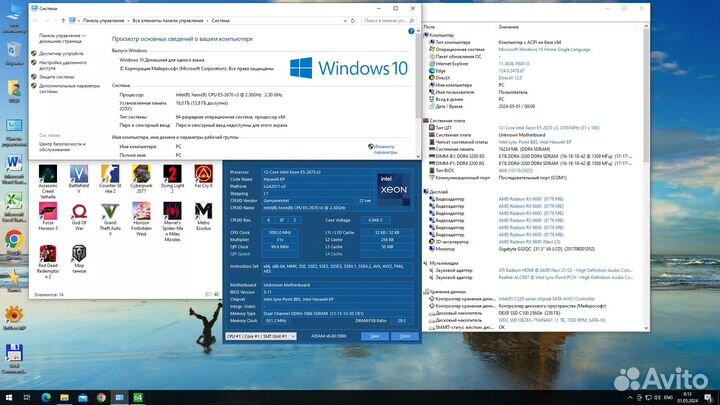The width and height of the screenshot is (720, 405).
Task: Show hidden system tray icons chevron
Action: 630,398
